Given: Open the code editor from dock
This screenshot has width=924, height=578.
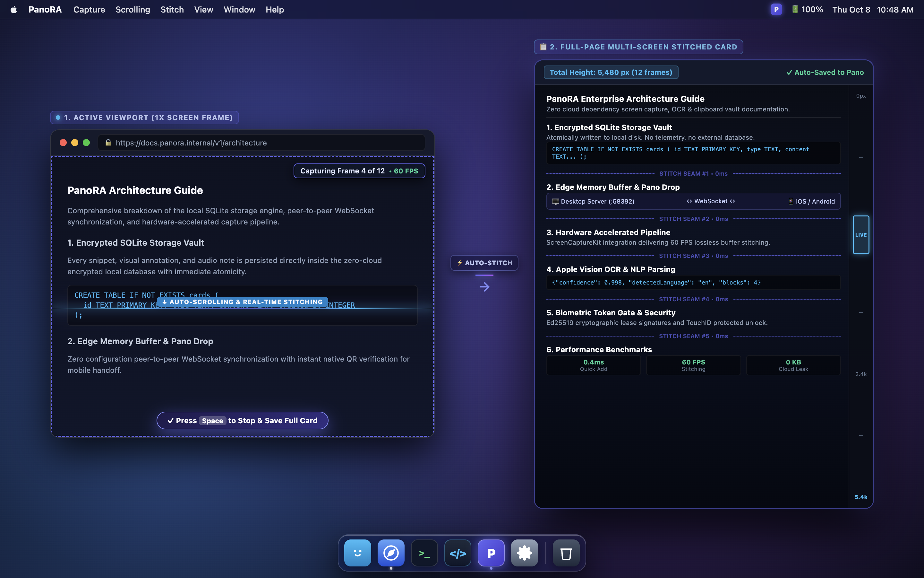Looking at the screenshot, I should (458, 553).
